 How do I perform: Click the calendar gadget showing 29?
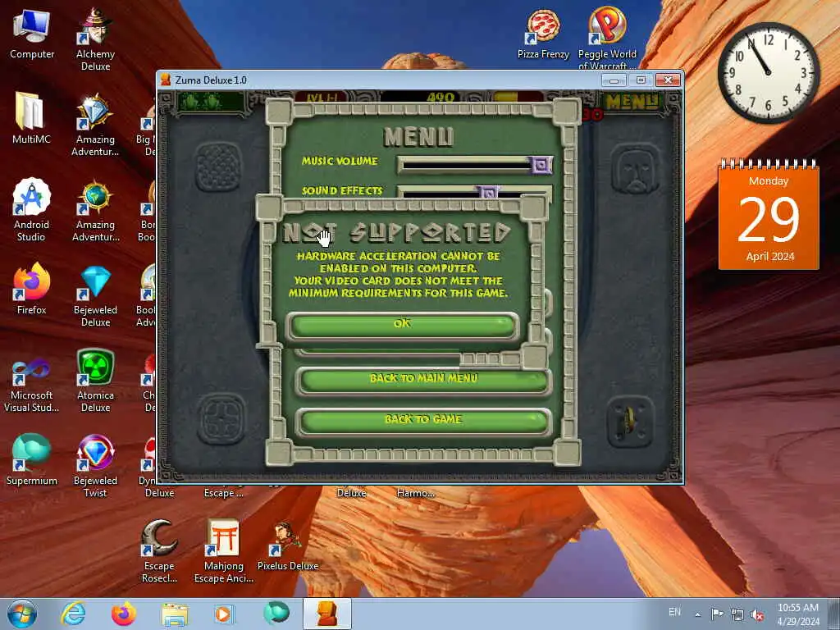769,214
